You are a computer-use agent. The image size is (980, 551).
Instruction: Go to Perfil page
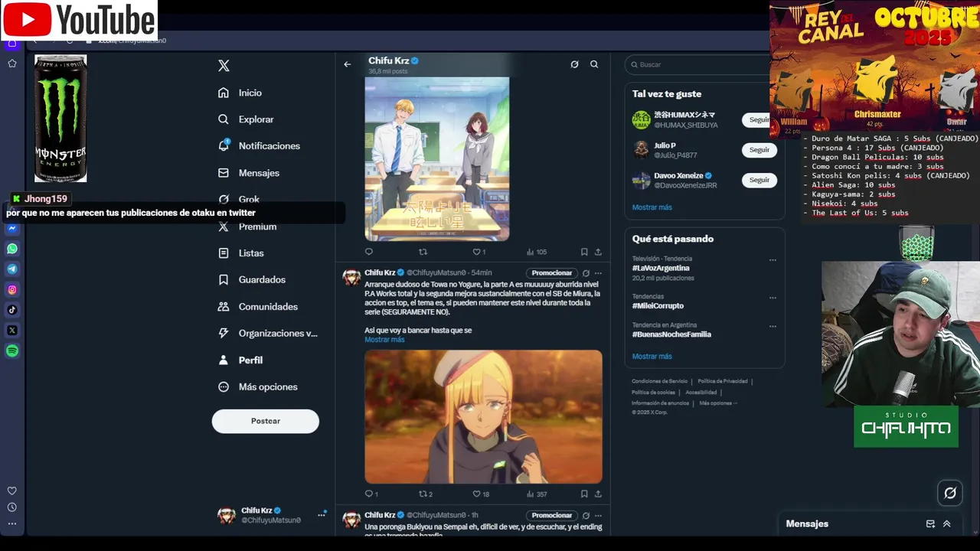(240, 360)
